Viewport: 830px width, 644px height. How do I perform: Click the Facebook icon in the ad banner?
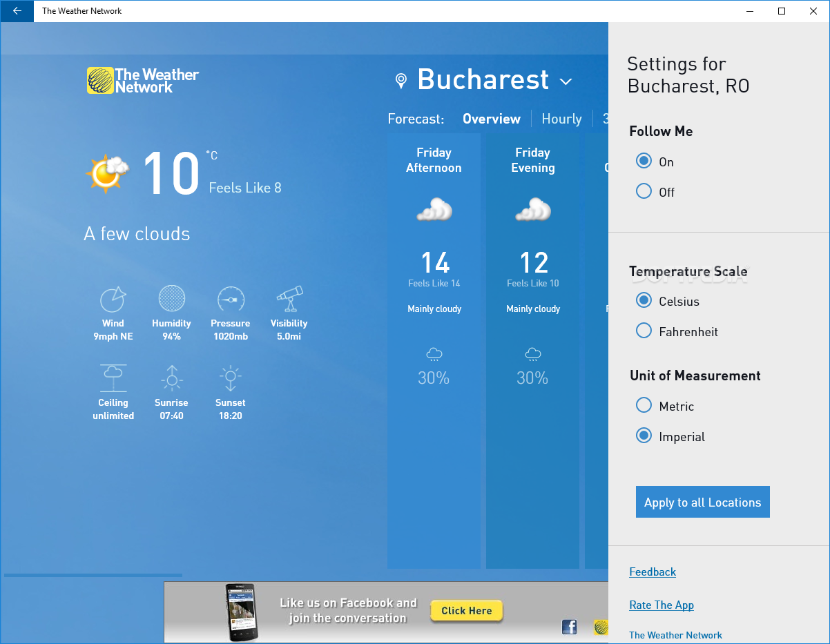point(570,627)
